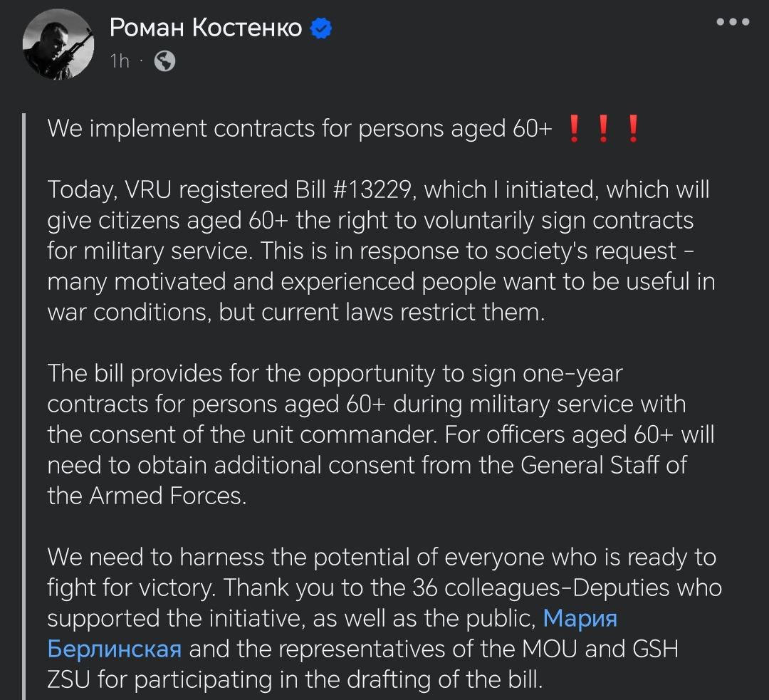This screenshot has height=700, width=769.
Task: Click the last red exclamation mark
Action: (x=632, y=130)
